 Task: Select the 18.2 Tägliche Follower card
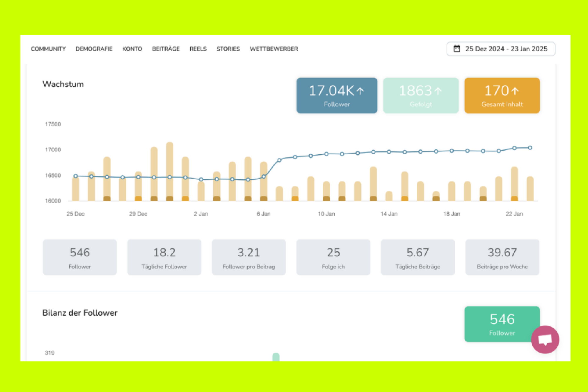tap(164, 257)
